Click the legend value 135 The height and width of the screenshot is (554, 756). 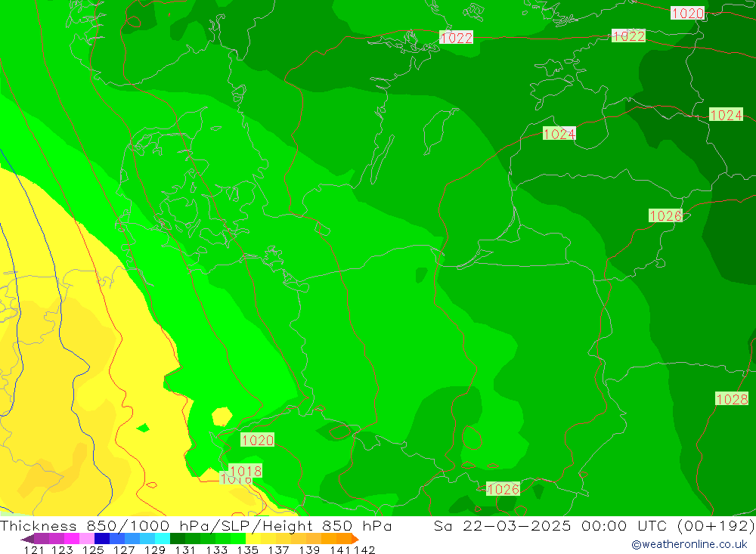pos(247,549)
